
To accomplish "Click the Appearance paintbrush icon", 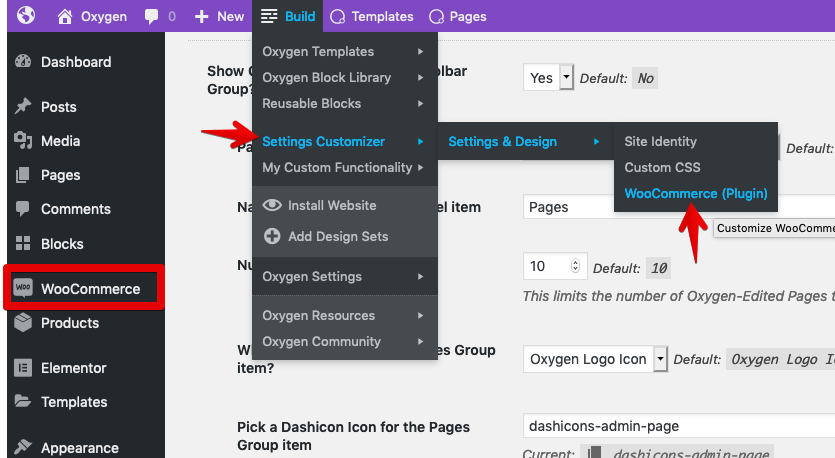I will (x=23, y=446).
